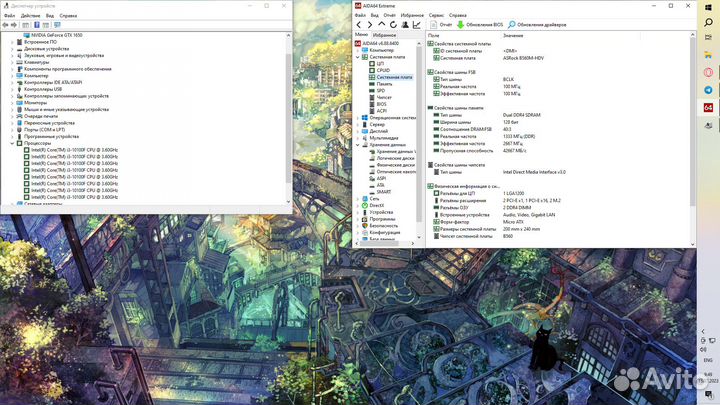The height and width of the screenshot is (405, 720).
Task: Click the green Обновления BIOS arrow
Action: 460,25
